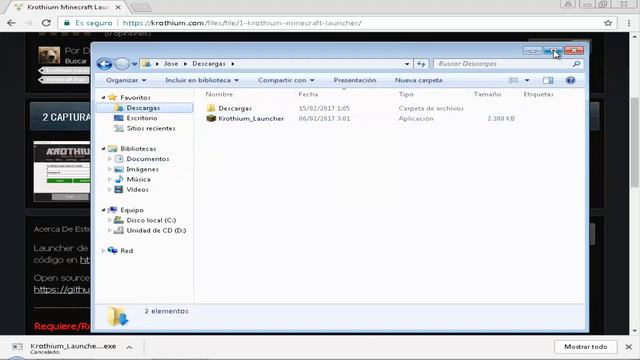The height and width of the screenshot is (360, 640).
Task: Click Mostrar todo downloads button
Action: coord(585,347)
